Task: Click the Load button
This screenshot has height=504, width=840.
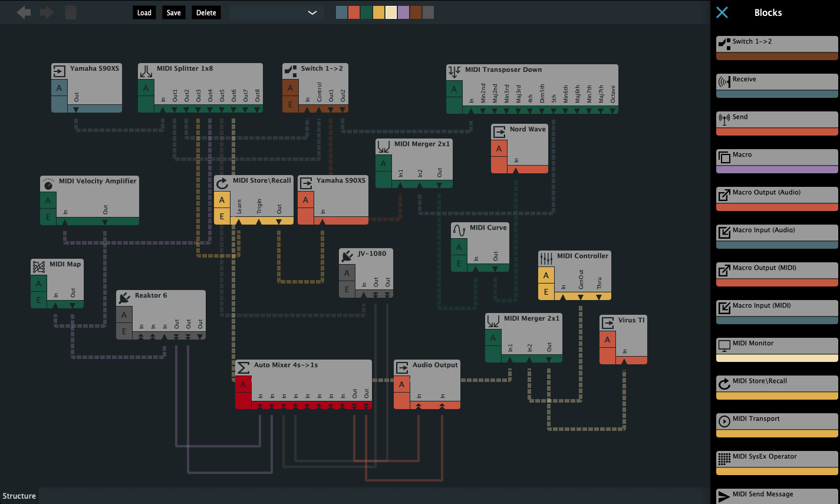Action: (x=144, y=12)
